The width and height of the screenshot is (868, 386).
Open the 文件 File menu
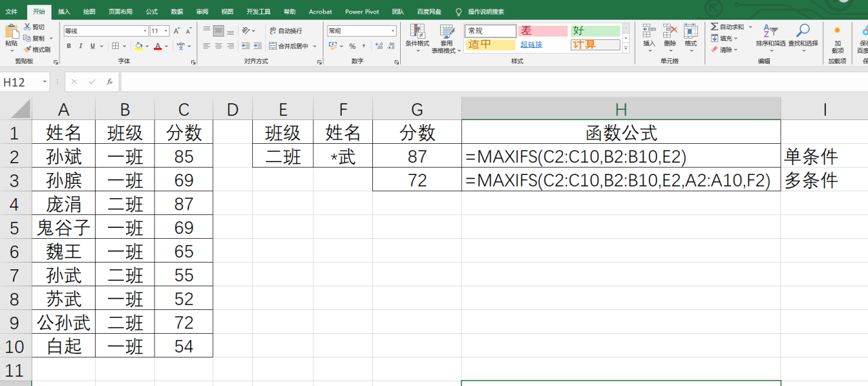(12, 12)
